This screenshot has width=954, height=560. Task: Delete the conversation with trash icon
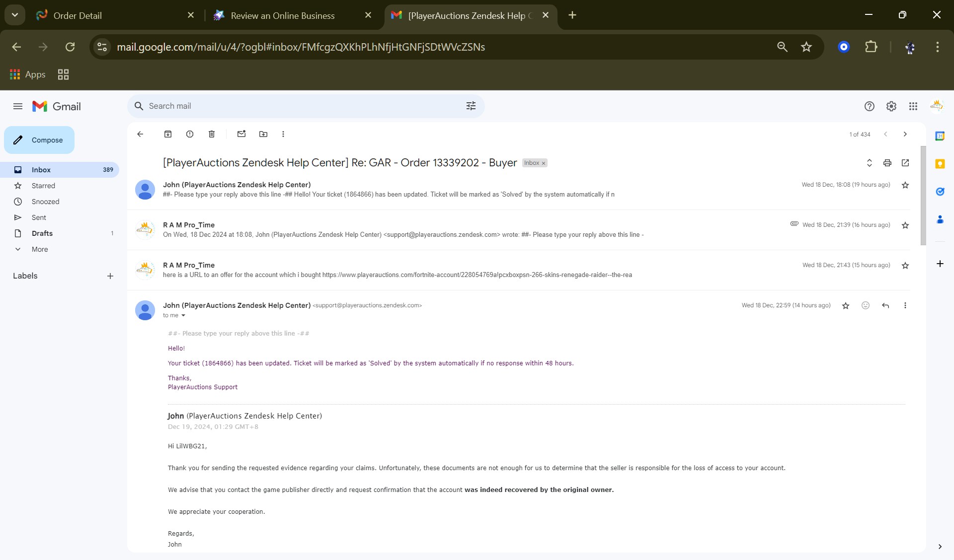tap(212, 134)
